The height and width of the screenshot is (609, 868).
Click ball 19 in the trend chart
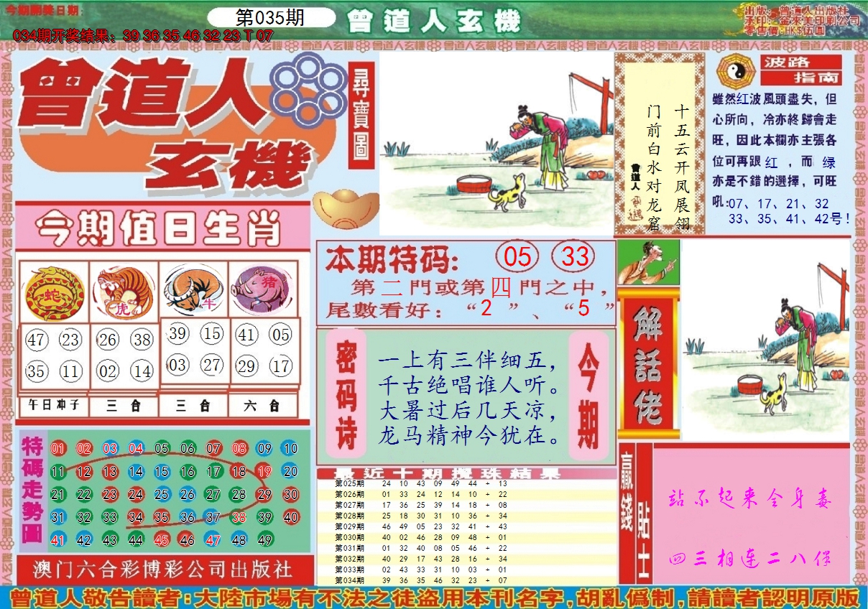pyautogui.click(x=264, y=472)
